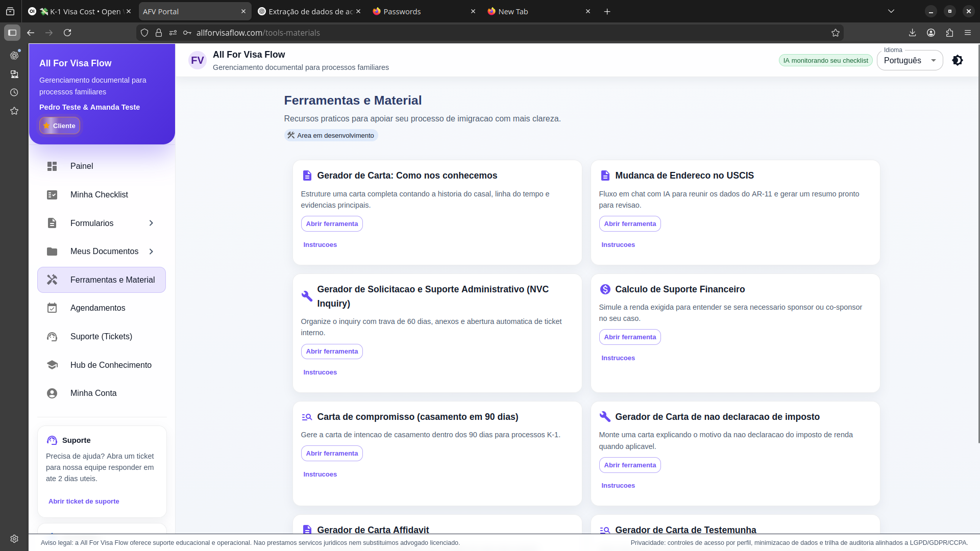The height and width of the screenshot is (551, 980).
Task: Click the IA monitorando seu checklist badge
Action: coord(825,60)
